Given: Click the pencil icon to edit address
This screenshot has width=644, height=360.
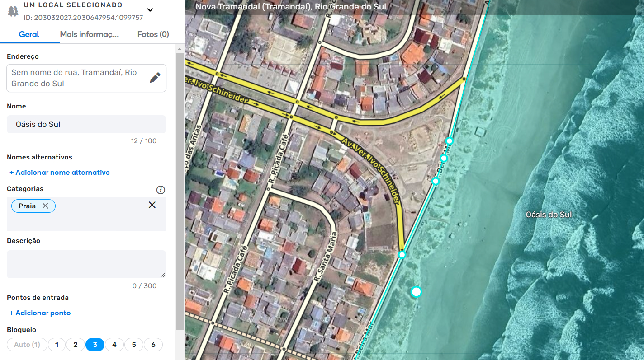Looking at the screenshot, I should point(155,78).
